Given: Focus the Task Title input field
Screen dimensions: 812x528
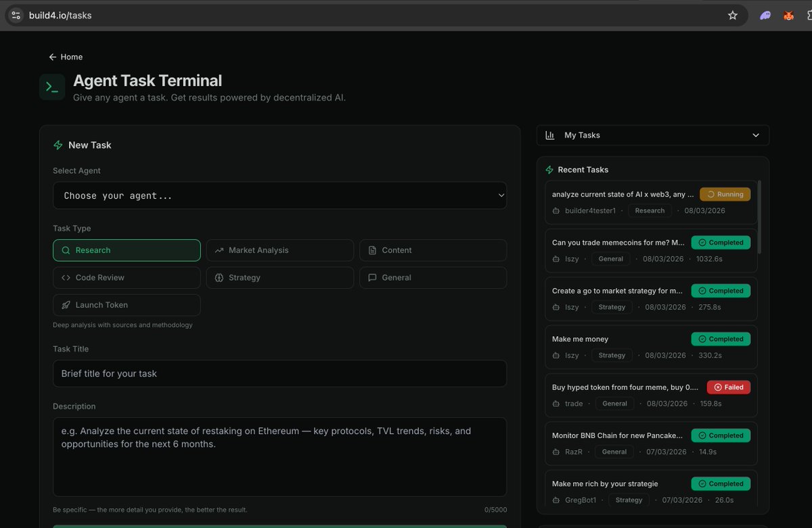Looking at the screenshot, I should click(279, 373).
